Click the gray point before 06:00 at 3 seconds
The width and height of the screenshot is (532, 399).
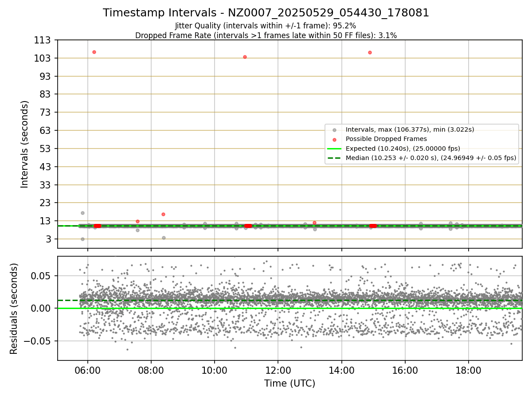coord(82,239)
